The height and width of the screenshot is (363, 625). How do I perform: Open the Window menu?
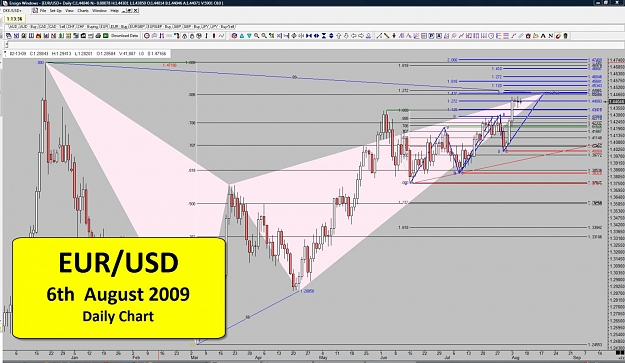pyautogui.click(x=99, y=11)
